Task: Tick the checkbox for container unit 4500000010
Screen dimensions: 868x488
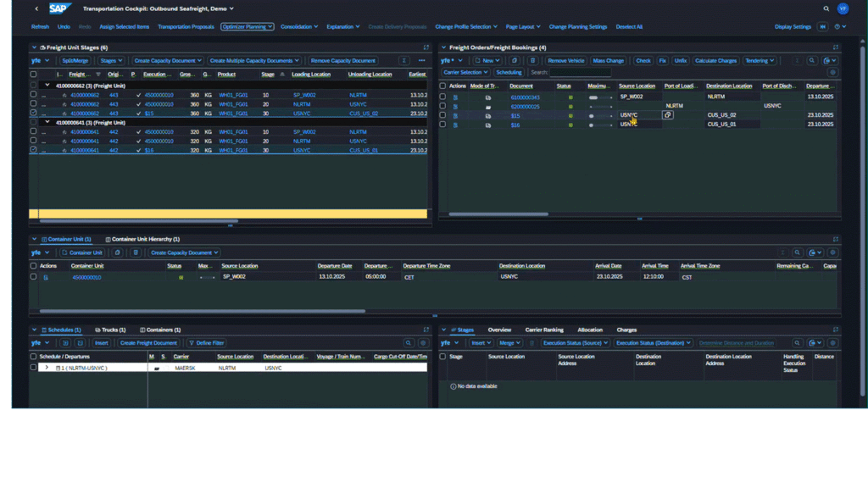Action: (33, 277)
